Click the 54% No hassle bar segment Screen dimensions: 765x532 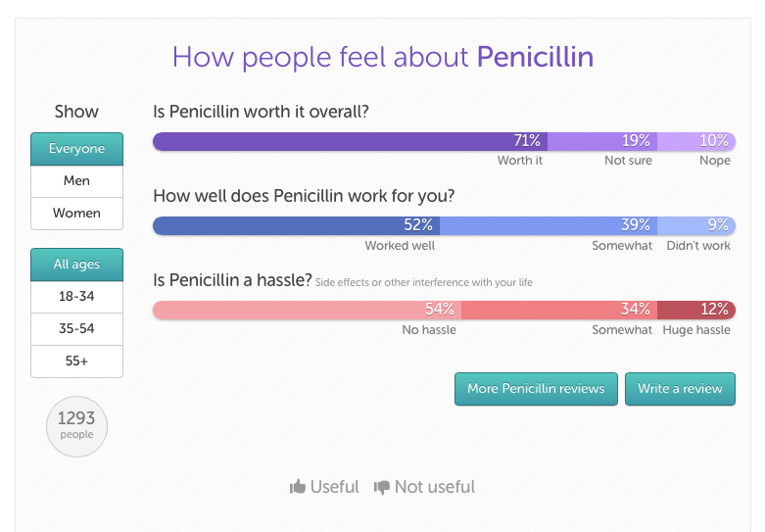(307, 311)
